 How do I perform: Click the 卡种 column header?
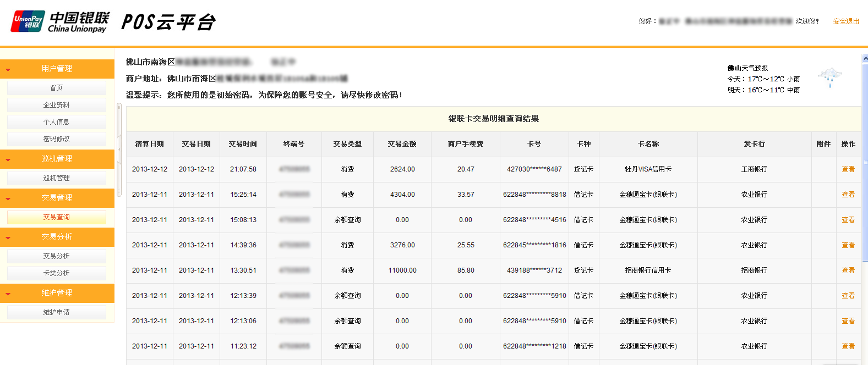pos(584,144)
